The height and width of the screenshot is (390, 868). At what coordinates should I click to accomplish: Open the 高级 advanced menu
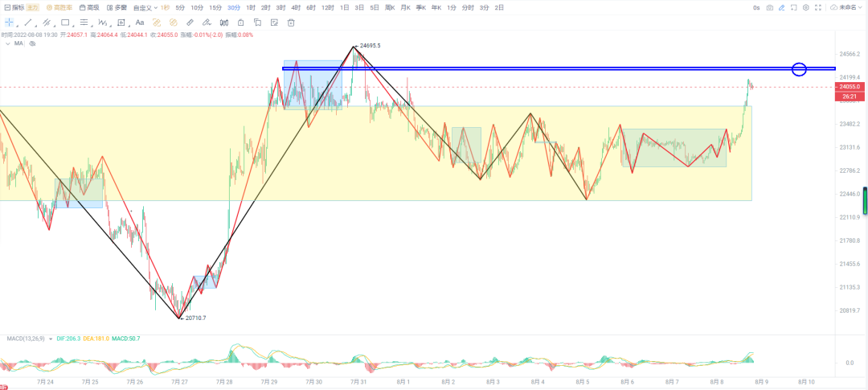click(89, 8)
